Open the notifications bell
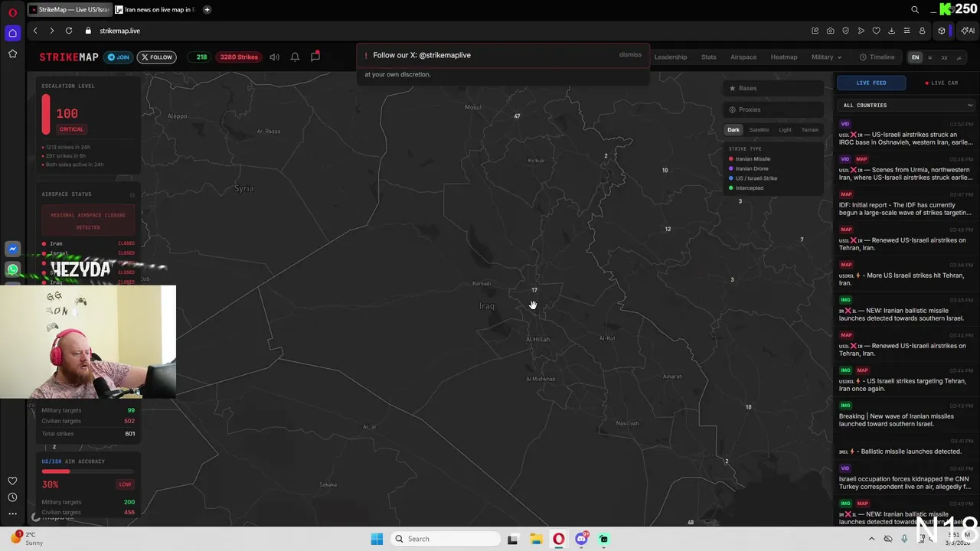 point(295,57)
